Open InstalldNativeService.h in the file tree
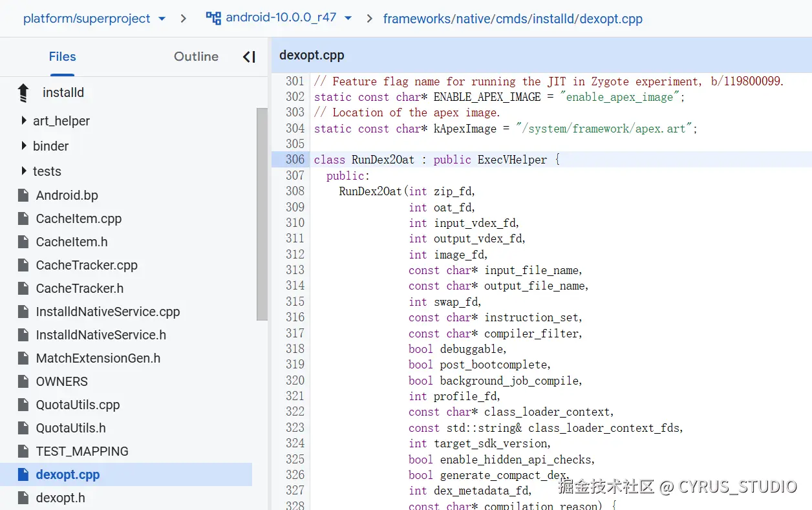The image size is (812, 510). click(x=101, y=335)
